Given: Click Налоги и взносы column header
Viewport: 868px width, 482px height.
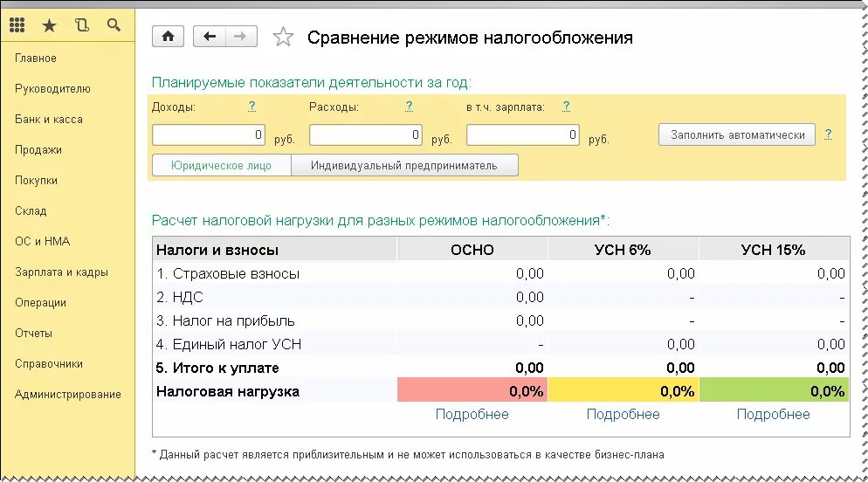Looking at the screenshot, I should [x=274, y=250].
